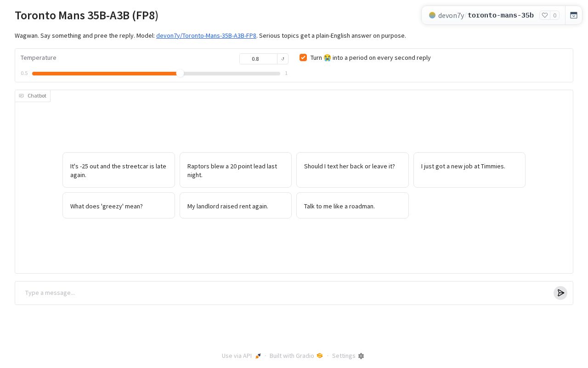The width and height of the screenshot is (588, 368).
Task: Click the like count of 0
Action: pos(555,15)
